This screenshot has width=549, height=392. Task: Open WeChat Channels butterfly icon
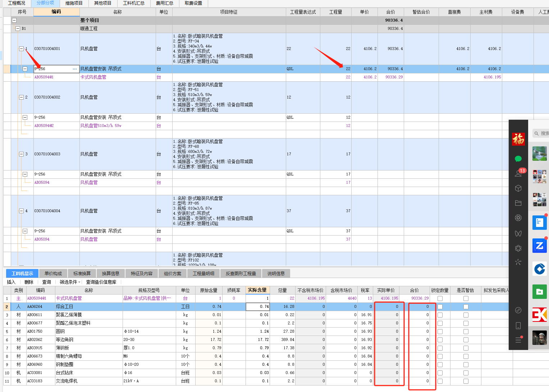518,233
